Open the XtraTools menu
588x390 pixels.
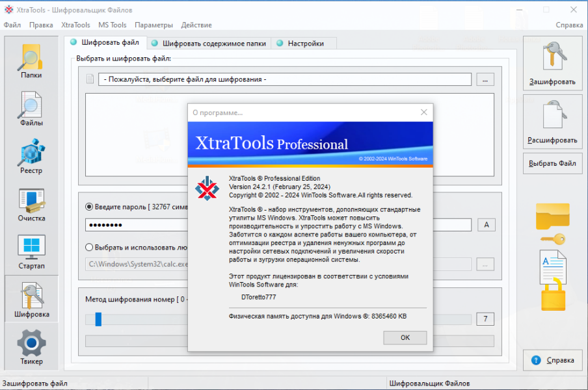[75, 25]
